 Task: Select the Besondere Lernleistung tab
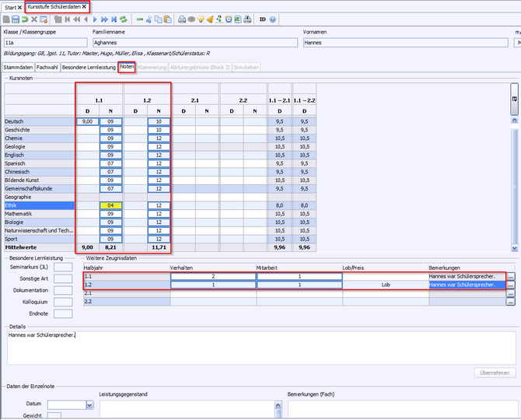coord(89,68)
